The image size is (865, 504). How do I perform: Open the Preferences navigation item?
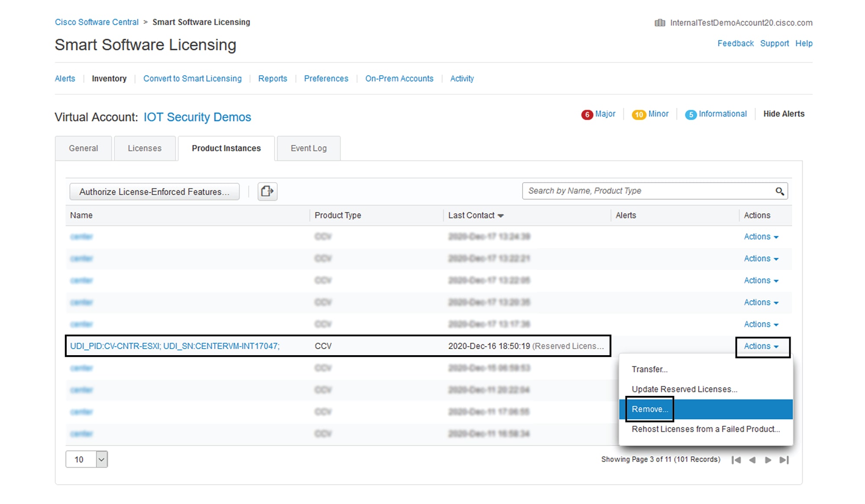click(326, 79)
